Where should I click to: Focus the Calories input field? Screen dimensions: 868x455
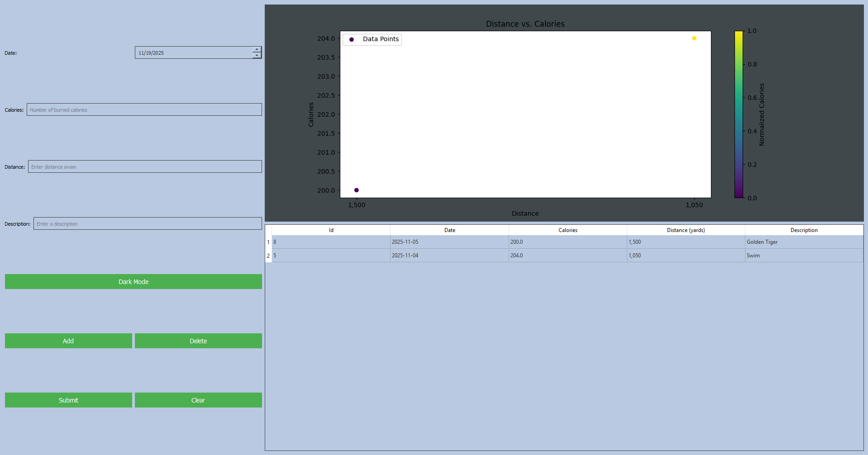pyautogui.click(x=144, y=109)
